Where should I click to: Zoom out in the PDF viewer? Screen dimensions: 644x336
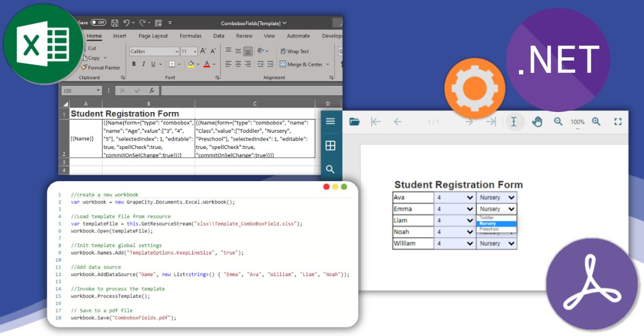pyautogui.click(x=558, y=122)
